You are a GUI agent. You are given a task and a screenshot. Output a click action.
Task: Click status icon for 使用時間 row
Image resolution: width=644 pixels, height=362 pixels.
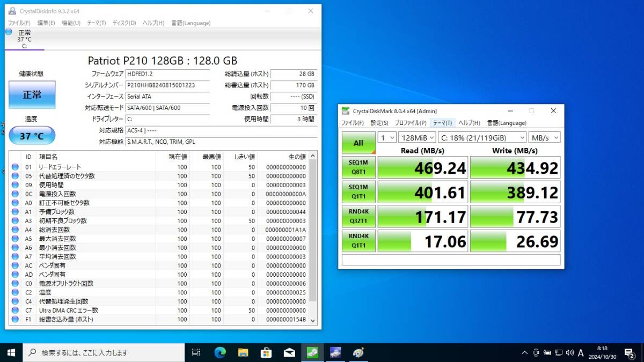pos(15,185)
